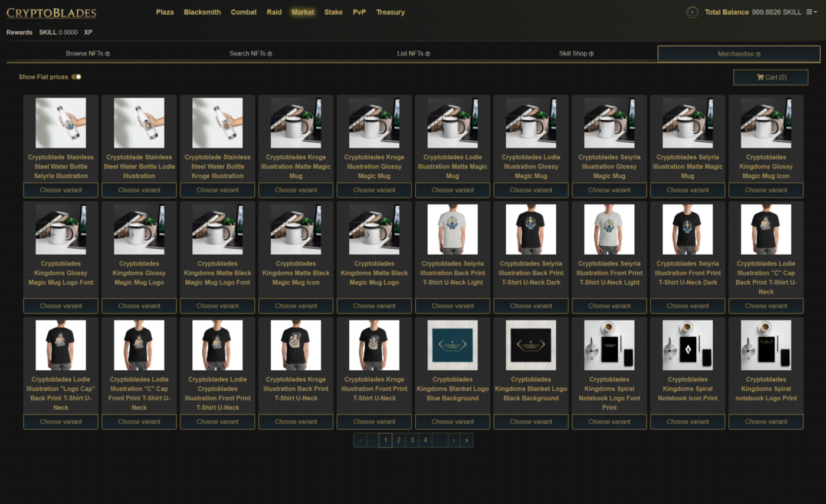Choose variant for Kroge Front Print T-Shirt U-Neck
The width and height of the screenshot is (826, 504).
click(x=375, y=422)
